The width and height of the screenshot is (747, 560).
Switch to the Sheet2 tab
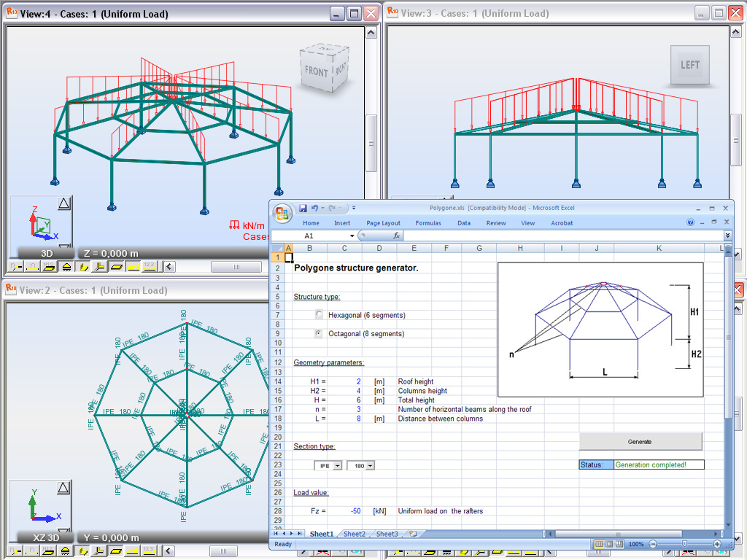[355, 534]
